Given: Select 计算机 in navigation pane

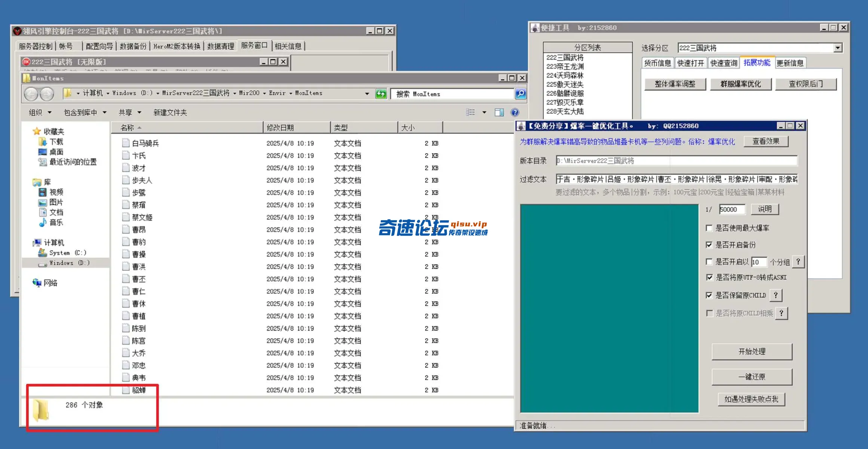Looking at the screenshot, I should click(x=49, y=243).
